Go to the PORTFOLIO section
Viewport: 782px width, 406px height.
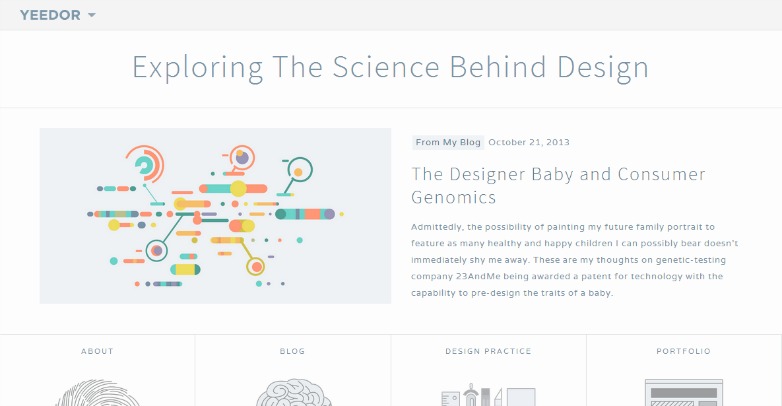click(683, 351)
